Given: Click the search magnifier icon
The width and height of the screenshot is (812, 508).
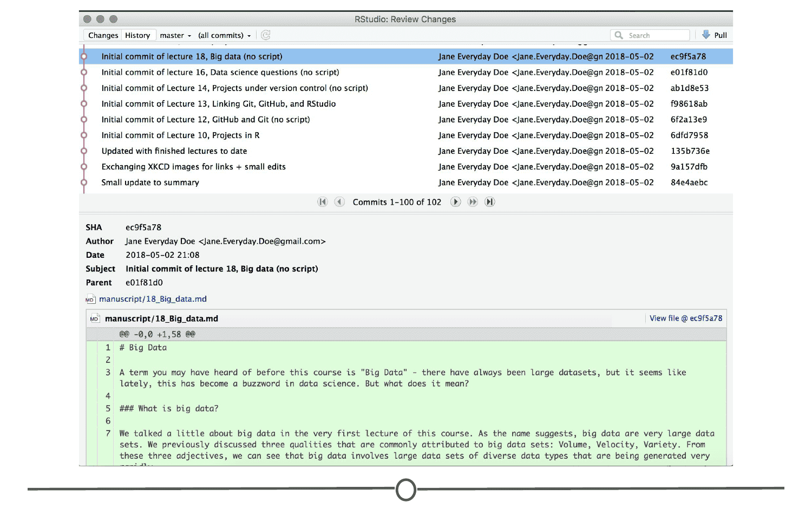Looking at the screenshot, I should tap(619, 35).
